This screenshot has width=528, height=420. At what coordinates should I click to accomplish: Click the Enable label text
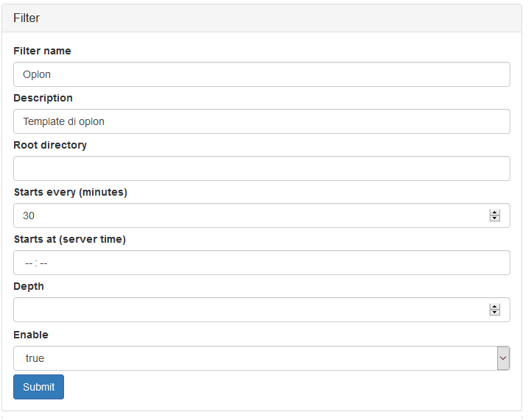click(x=31, y=335)
